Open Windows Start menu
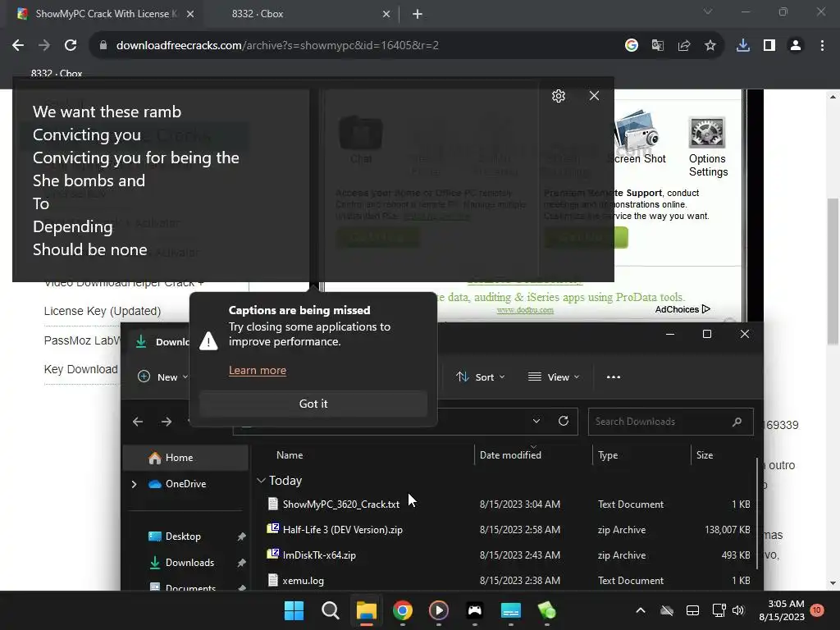Screen dimensions: 840x630 pos(294,610)
